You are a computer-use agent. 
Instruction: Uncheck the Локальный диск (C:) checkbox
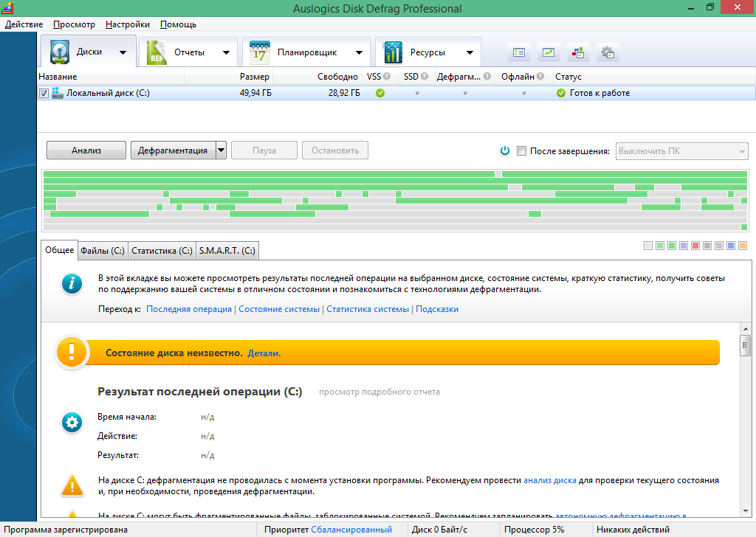click(x=44, y=93)
